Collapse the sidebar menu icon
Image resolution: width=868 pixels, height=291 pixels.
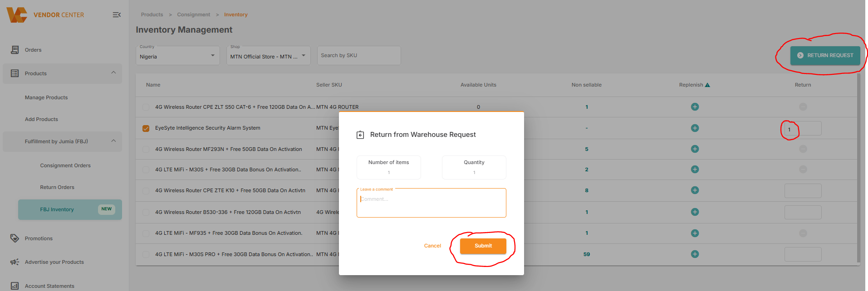click(117, 15)
